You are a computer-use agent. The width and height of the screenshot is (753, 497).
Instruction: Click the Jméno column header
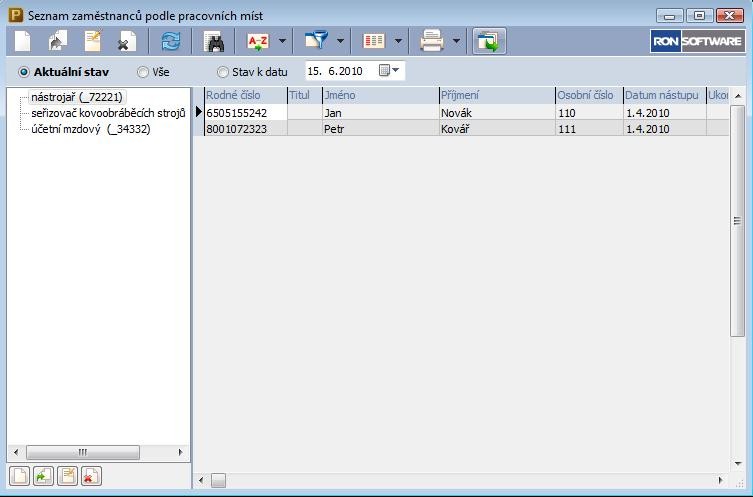pos(380,95)
